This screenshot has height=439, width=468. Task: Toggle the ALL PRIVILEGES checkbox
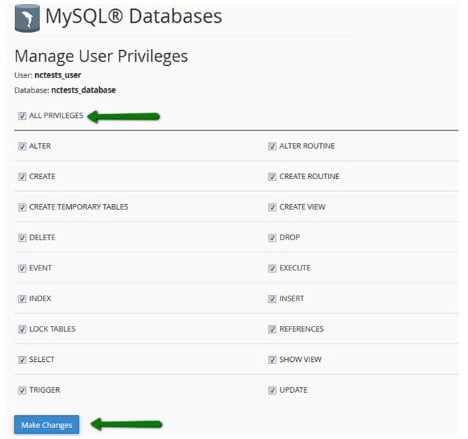click(x=22, y=116)
